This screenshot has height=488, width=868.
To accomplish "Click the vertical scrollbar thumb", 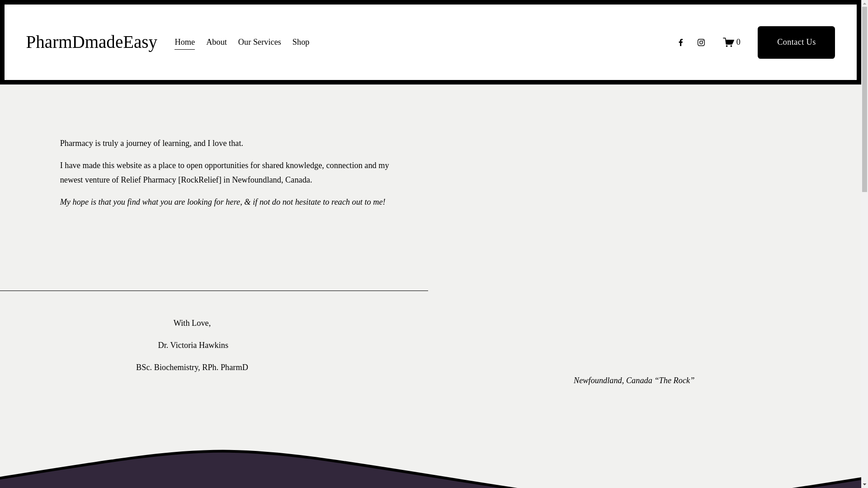I will (x=864, y=99).
